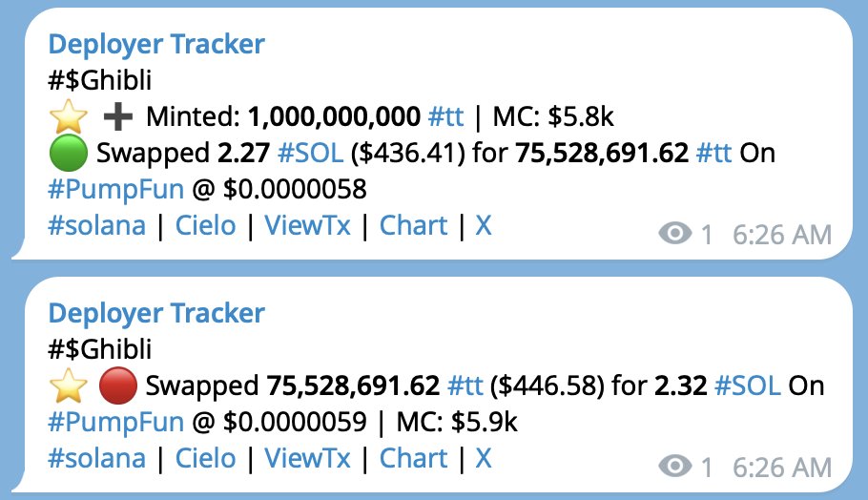Open Deployer Tracker sender in second message

(x=156, y=313)
